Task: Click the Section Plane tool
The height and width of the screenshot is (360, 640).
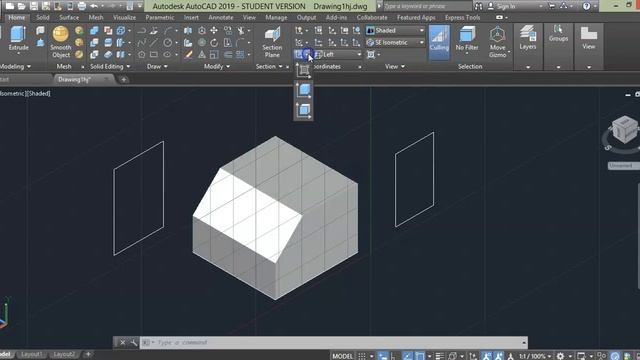Action: coord(272,42)
